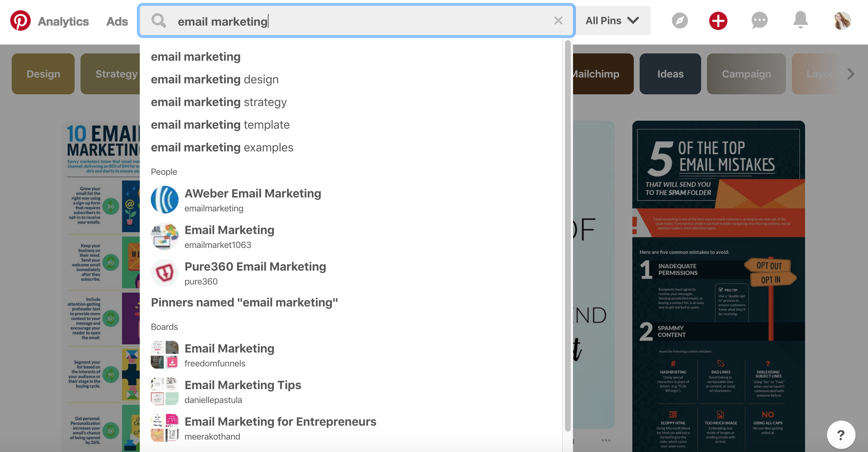Open the messages speech bubble icon
The image size is (868, 452).
759,20
